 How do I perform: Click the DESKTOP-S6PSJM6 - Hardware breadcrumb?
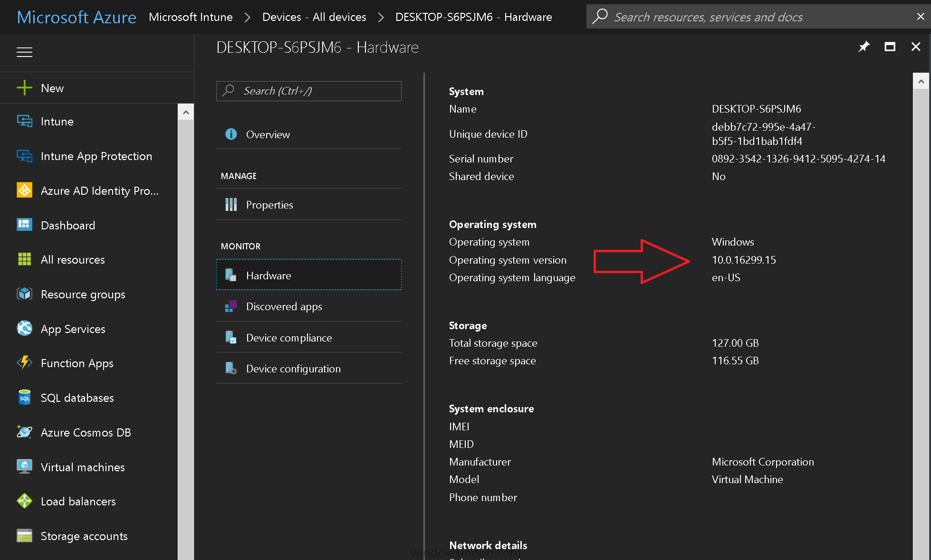pyautogui.click(x=473, y=17)
